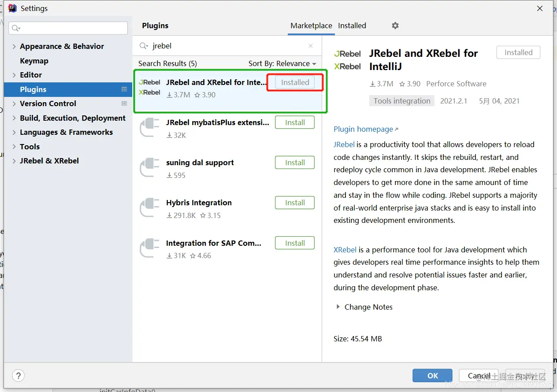The image size is (557, 392).
Task: Expand Languages & Frameworks node
Action: [x=14, y=132]
